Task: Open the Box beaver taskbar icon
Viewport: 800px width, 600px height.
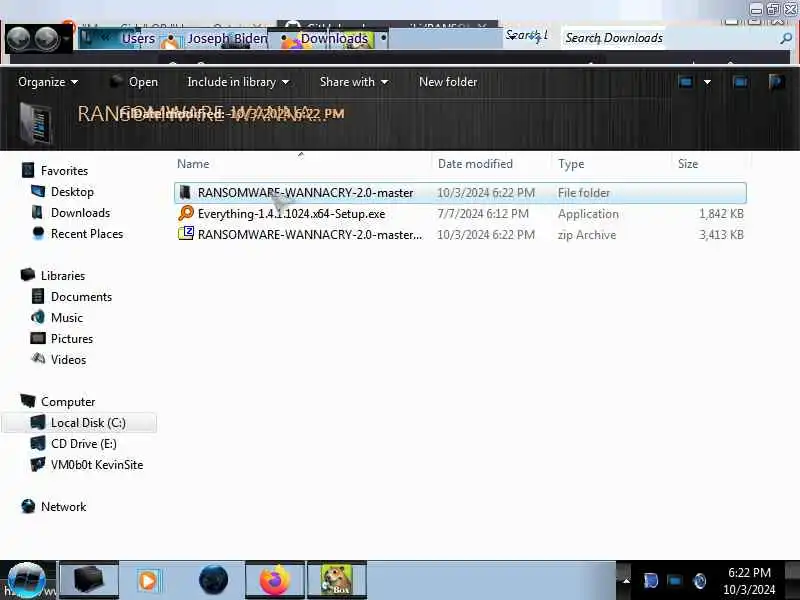Action: [x=336, y=580]
